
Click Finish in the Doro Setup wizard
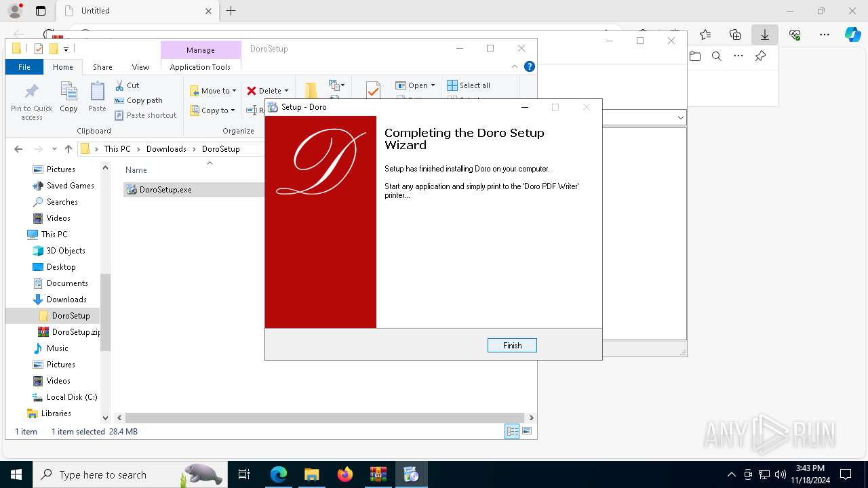point(512,346)
